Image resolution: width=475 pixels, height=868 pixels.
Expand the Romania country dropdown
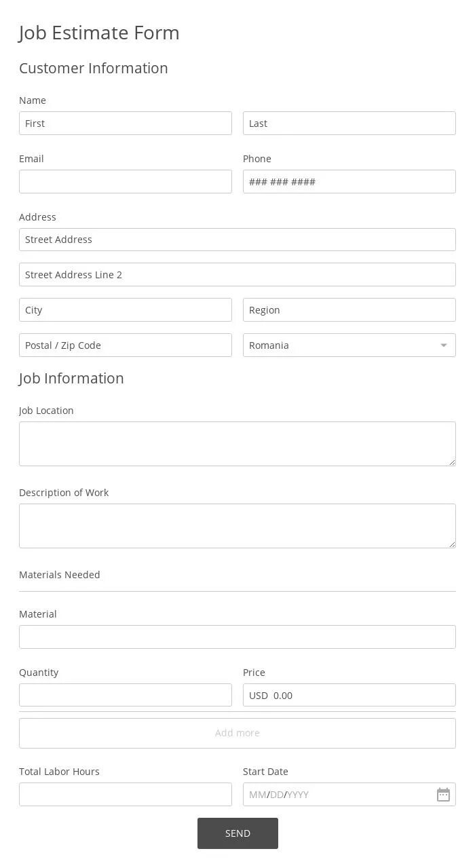point(349,345)
